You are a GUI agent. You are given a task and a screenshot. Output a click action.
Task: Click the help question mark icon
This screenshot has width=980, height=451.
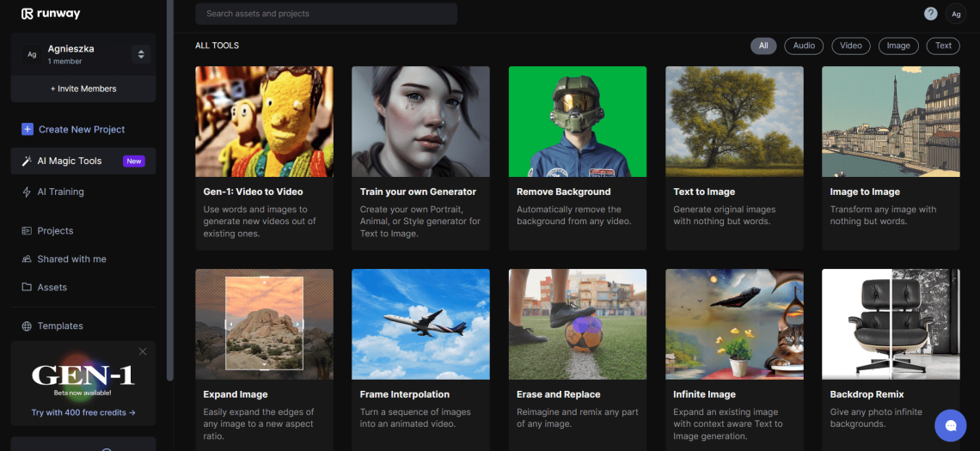[x=930, y=14]
